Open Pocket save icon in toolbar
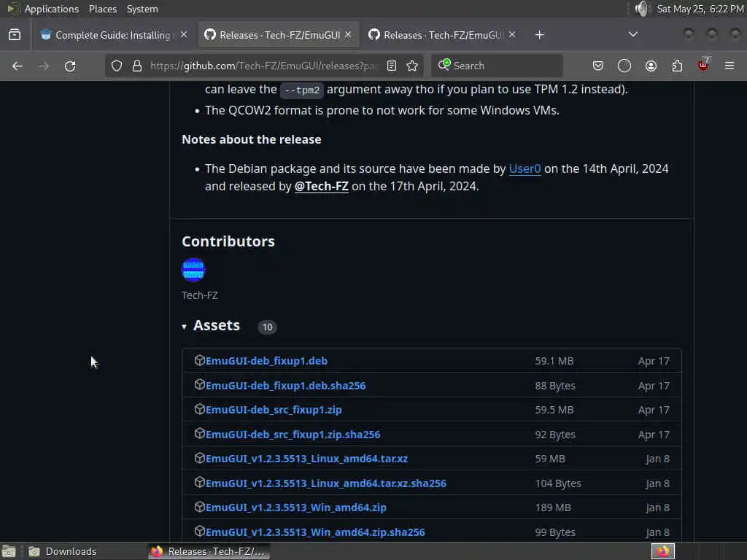The image size is (747, 560). pyautogui.click(x=598, y=66)
